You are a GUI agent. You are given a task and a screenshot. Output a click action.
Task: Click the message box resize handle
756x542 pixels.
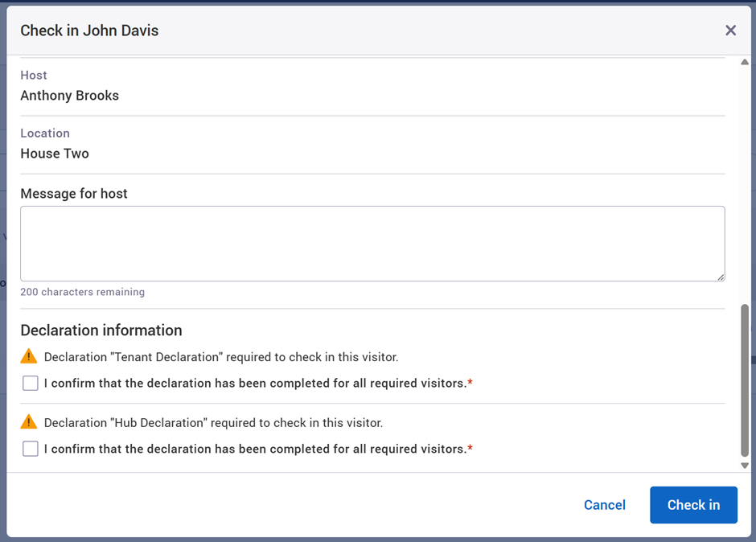(x=720, y=277)
